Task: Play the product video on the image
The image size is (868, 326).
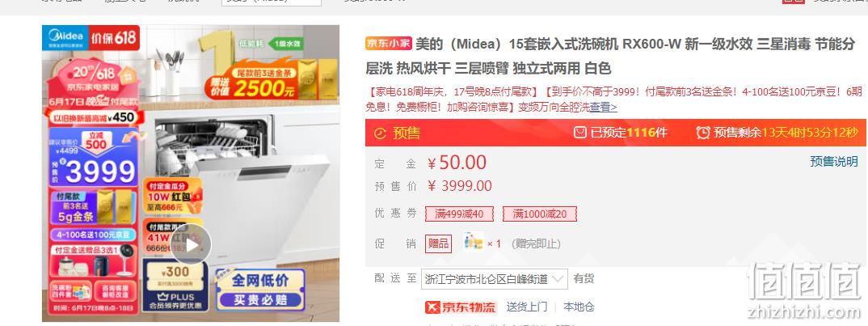Action: [191, 244]
